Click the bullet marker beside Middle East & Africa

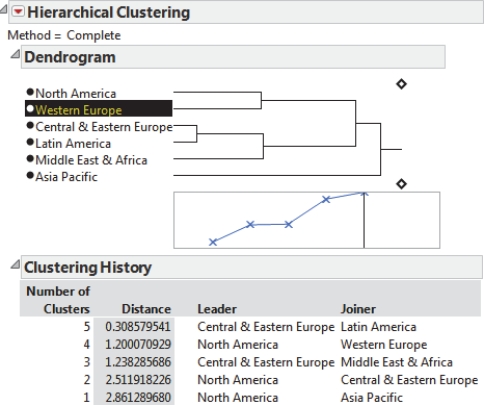(x=30, y=159)
